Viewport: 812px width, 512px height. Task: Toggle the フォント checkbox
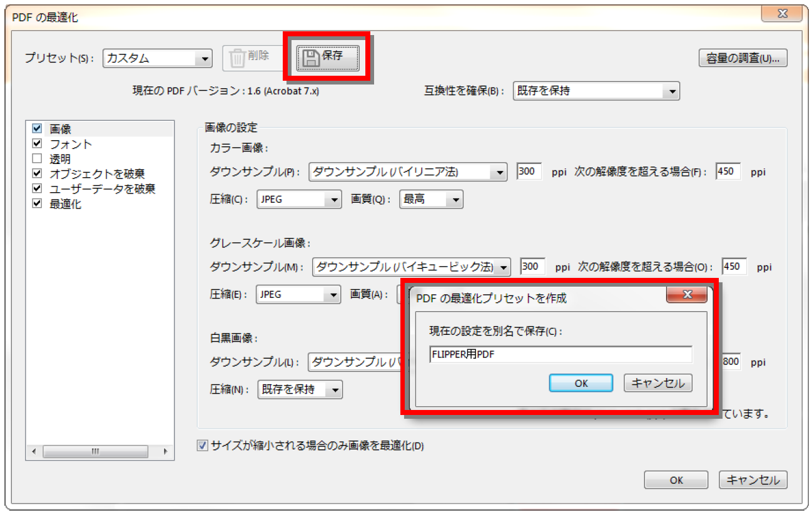[38, 144]
